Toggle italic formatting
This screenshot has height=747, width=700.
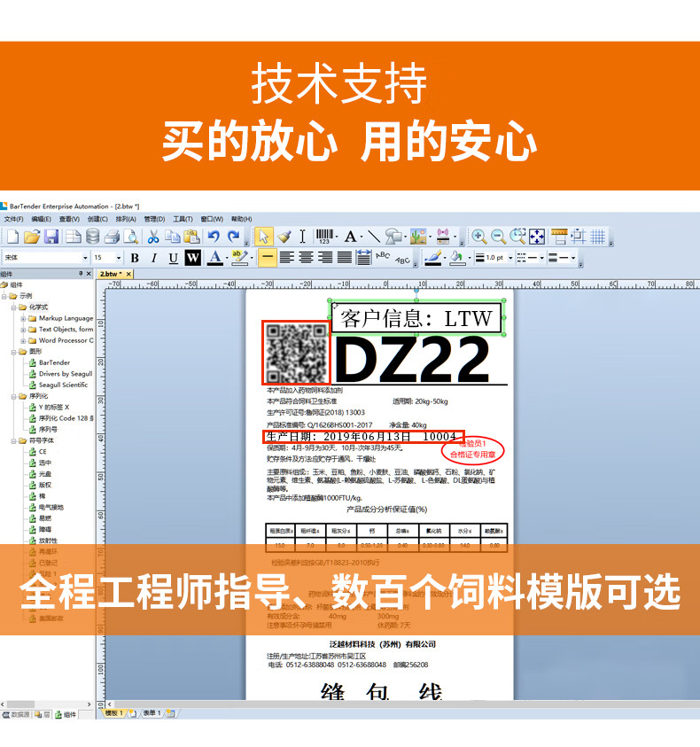pos(153,258)
